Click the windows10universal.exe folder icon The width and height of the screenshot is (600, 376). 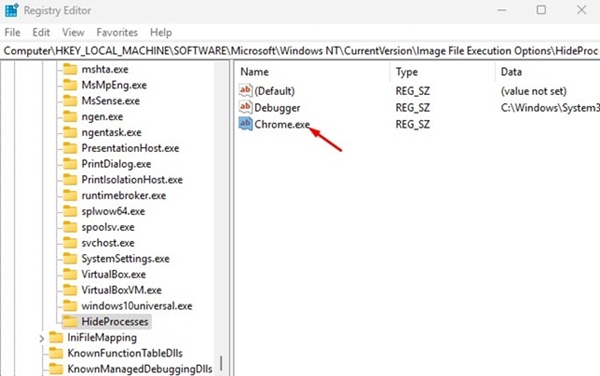click(70, 306)
